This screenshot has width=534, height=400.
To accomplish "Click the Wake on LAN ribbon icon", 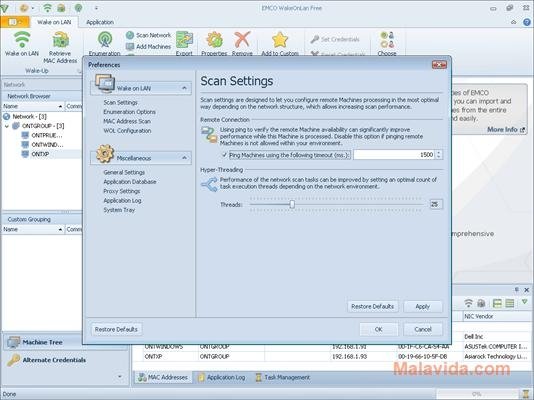I will pyautogui.click(x=22, y=40).
